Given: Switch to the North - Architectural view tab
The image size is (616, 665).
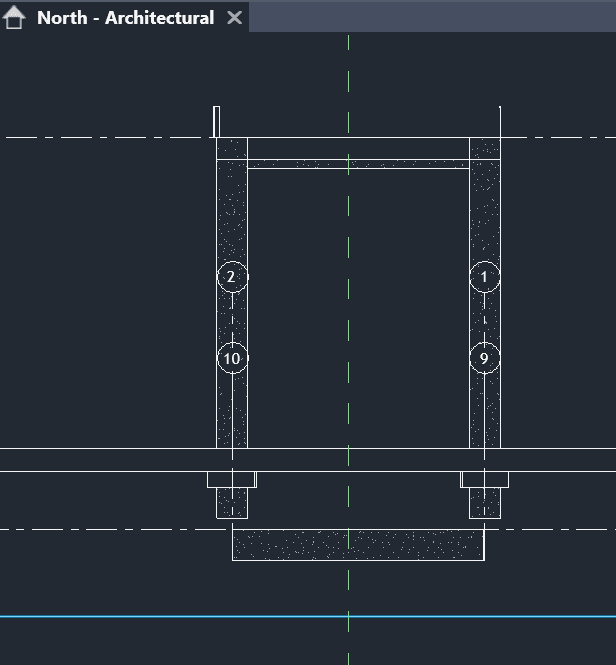Looking at the screenshot, I should pyautogui.click(x=124, y=18).
